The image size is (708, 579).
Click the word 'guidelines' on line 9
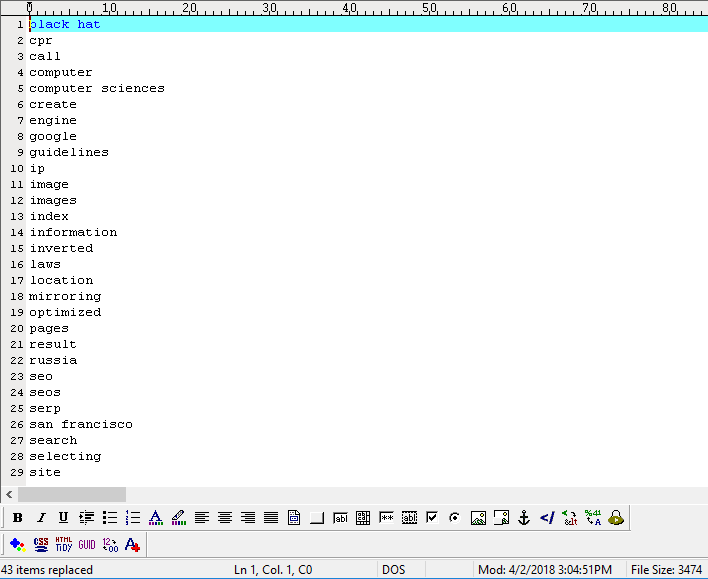[x=69, y=152]
